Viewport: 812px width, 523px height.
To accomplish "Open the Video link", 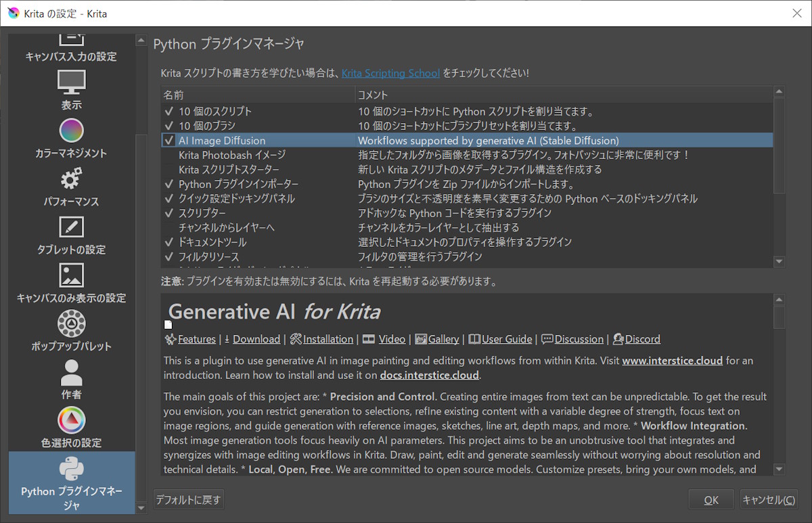I will (392, 339).
